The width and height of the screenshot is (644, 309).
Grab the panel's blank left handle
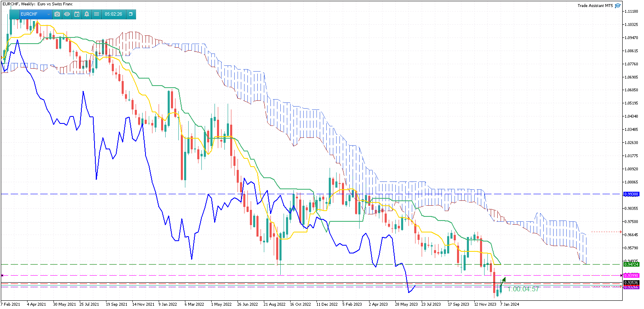[x=14, y=14]
